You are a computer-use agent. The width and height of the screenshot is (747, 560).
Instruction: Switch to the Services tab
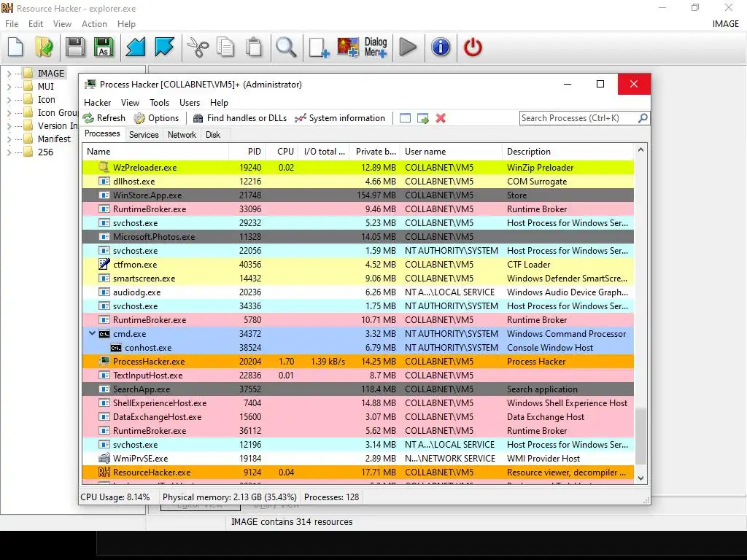144,135
